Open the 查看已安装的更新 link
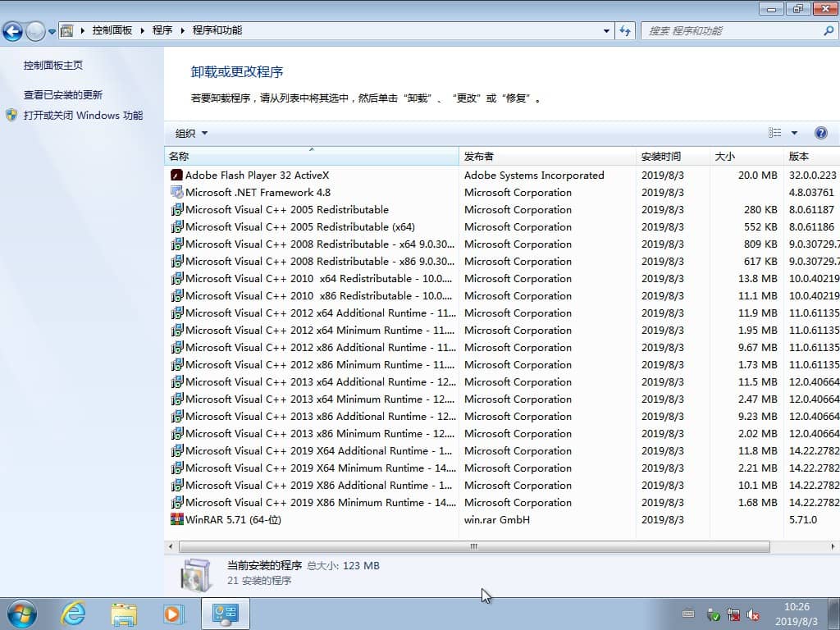The width and height of the screenshot is (840, 630). click(x=62, y=95)
